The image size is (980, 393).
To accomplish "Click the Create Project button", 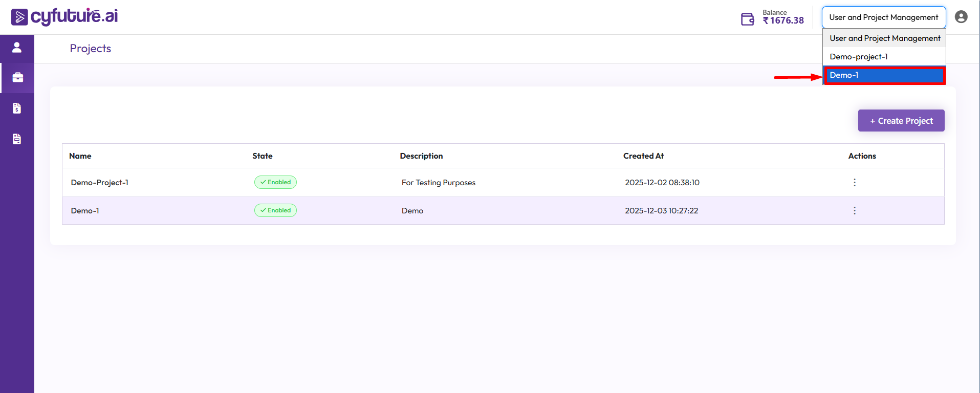I will pos(901,121).
